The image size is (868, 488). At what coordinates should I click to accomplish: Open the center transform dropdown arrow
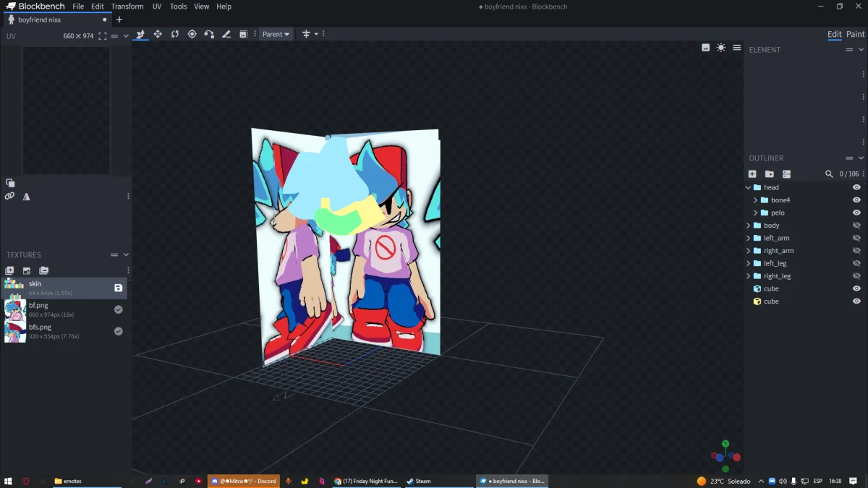click(316, 34)
